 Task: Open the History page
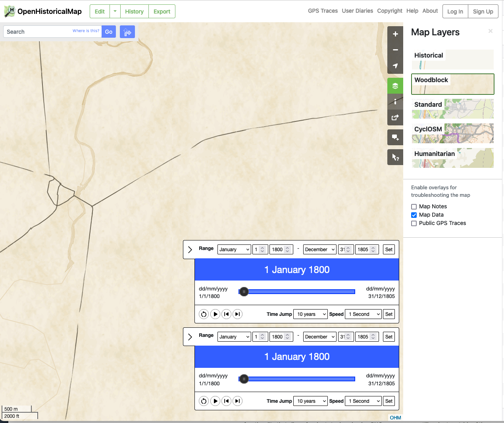[134, 12]
